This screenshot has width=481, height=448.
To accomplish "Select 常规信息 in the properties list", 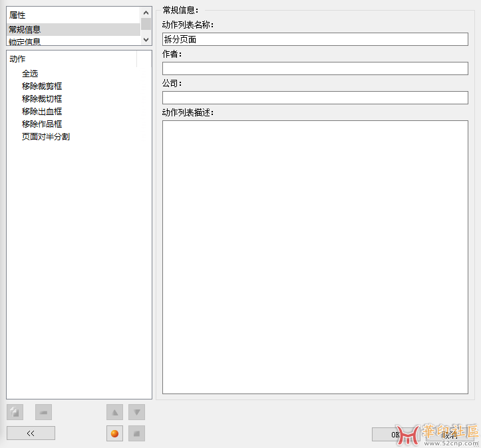I will click(25, 29).
